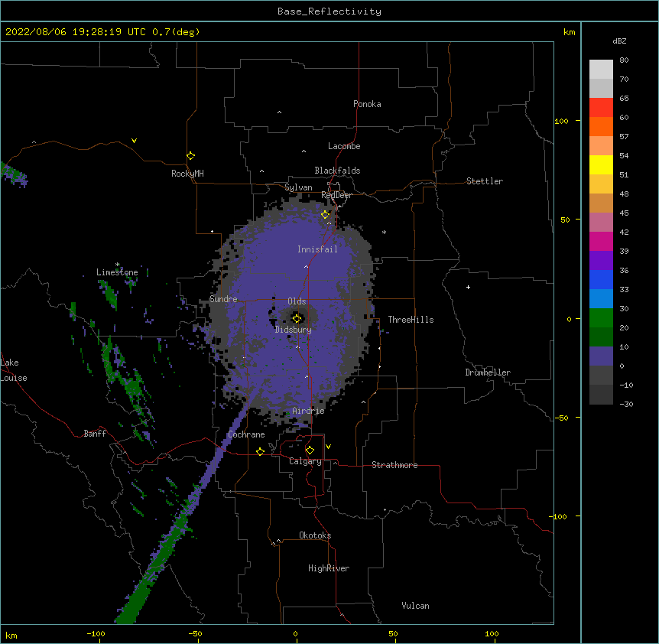Viewport: 659px width, 644px height.
Task: Click the Airdrie city label
Action: click(x=309, y=411)
